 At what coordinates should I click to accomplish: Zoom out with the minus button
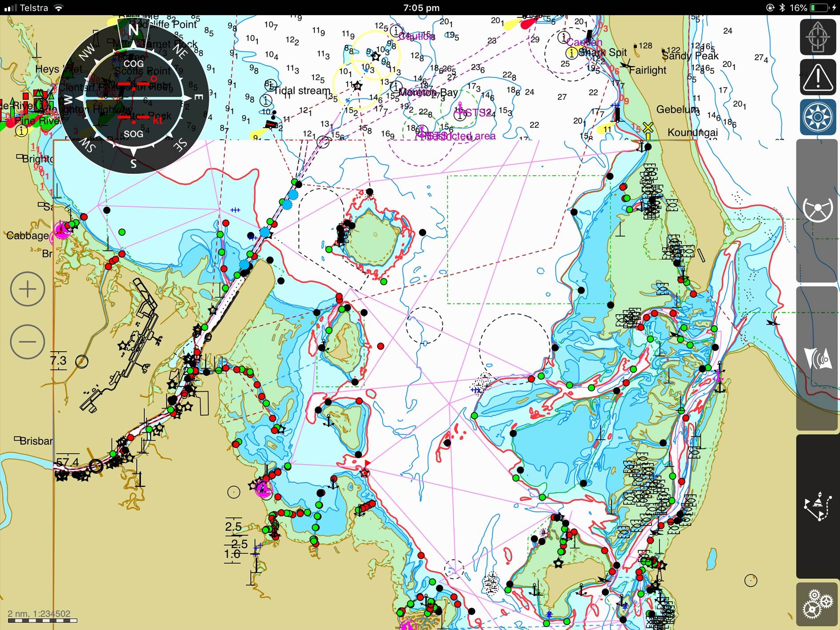coord(28,341)
